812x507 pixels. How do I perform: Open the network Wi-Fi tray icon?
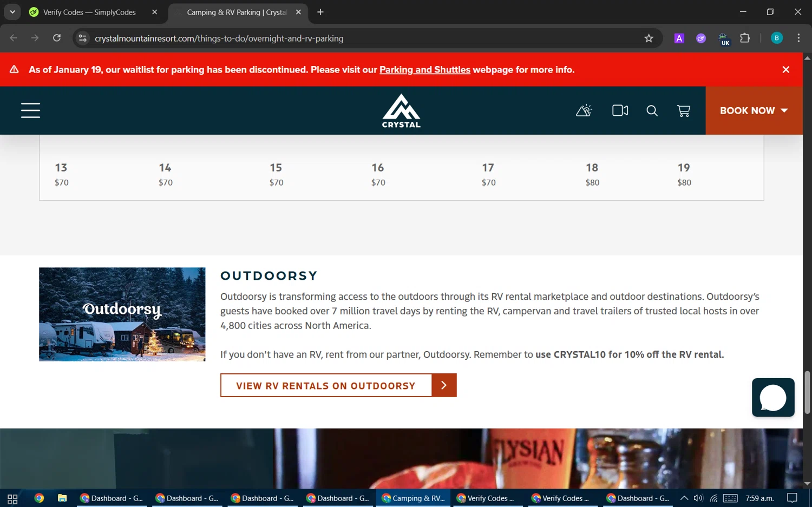(714, 498)
